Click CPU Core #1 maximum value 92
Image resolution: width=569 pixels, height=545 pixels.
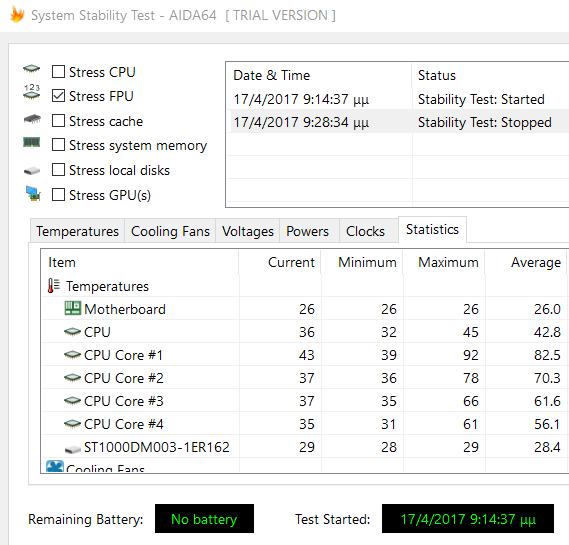click(471, 355)
